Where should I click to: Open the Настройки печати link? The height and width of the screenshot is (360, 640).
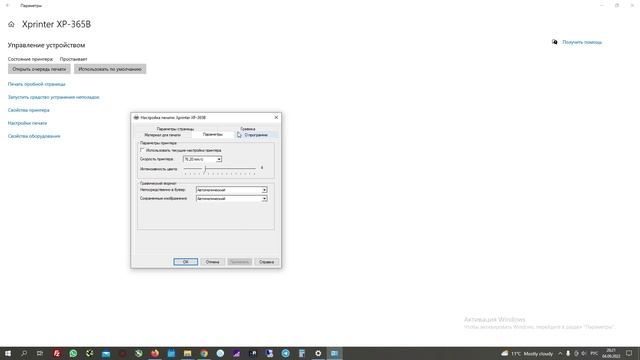(x=27, y=123)
